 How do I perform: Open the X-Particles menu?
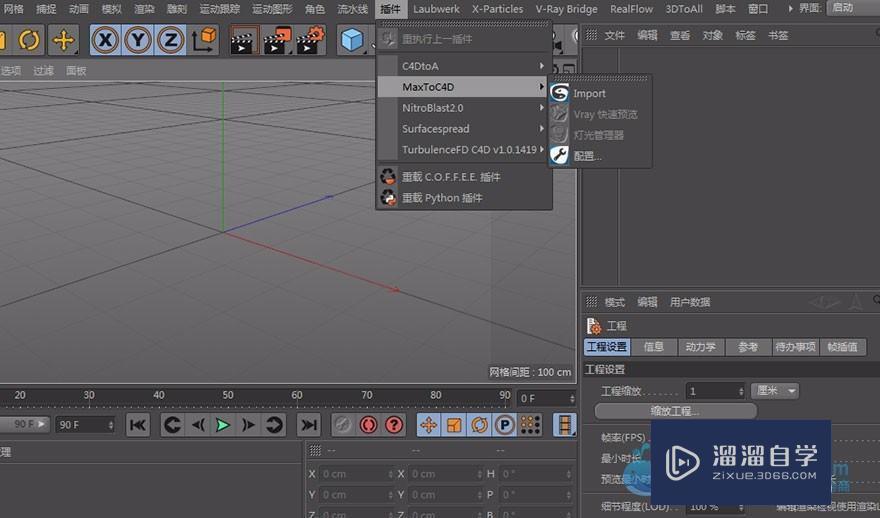tap(497, 9)
